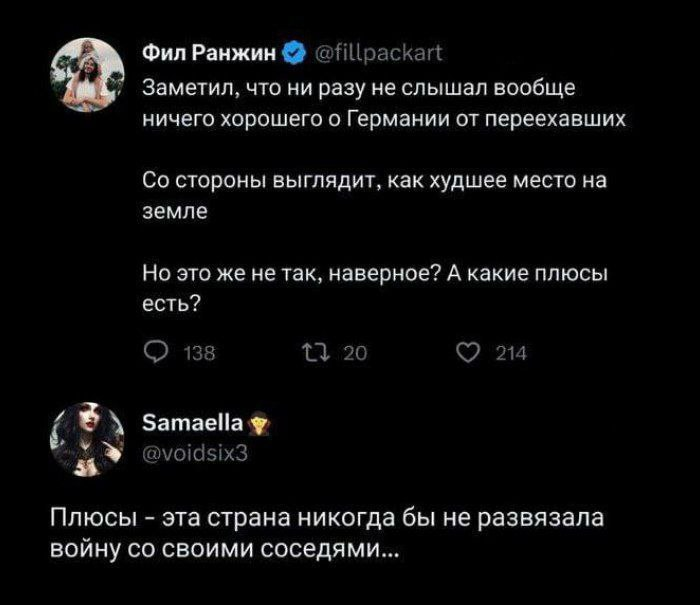Click the retweet arrows icon
The height and width of the screenshot is (605, 700).
click(311, 351)
